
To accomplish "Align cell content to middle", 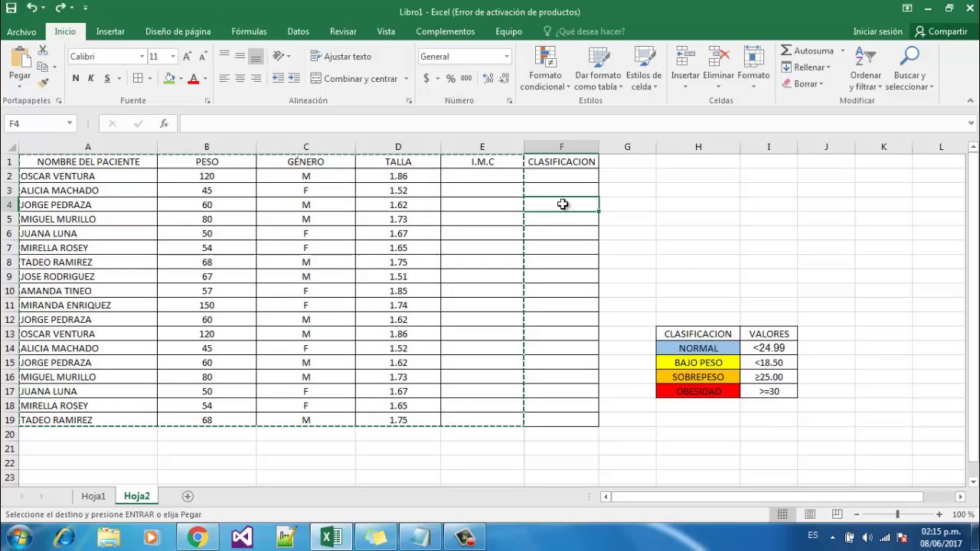I will 240,56.
